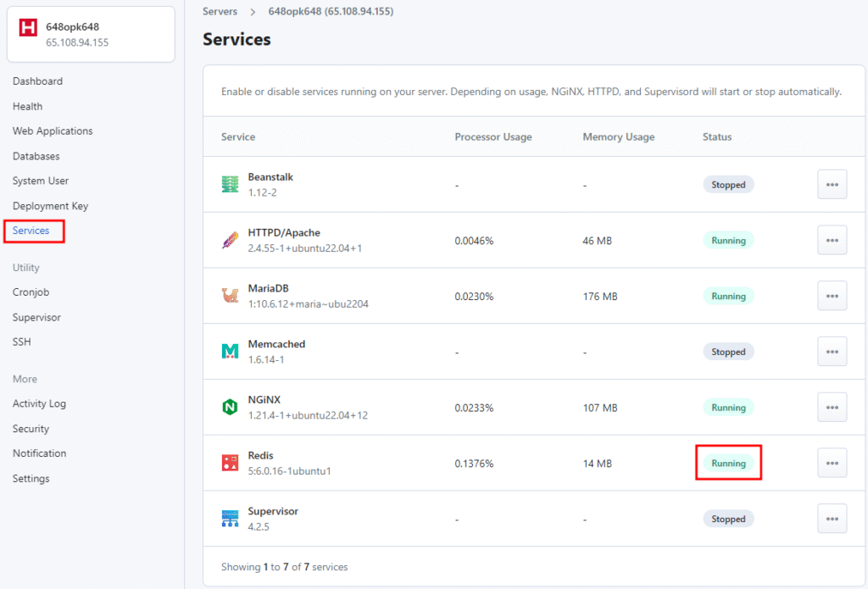Viewport: 868px width, 589px height.
Task: Click the Running status badge for NGiNX
Action: [x=728, y=408]
